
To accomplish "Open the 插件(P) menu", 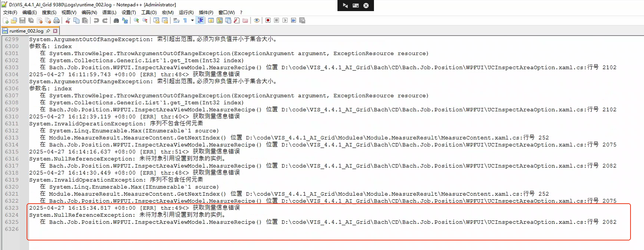I will pos(206,12).
